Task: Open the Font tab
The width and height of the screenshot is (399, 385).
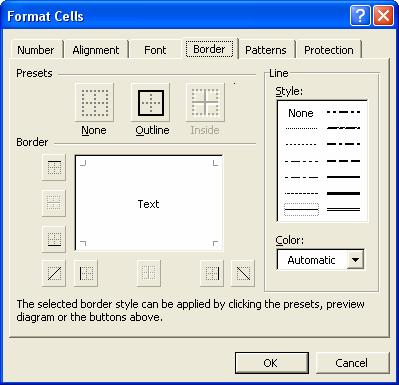Action: click(155, 50)
